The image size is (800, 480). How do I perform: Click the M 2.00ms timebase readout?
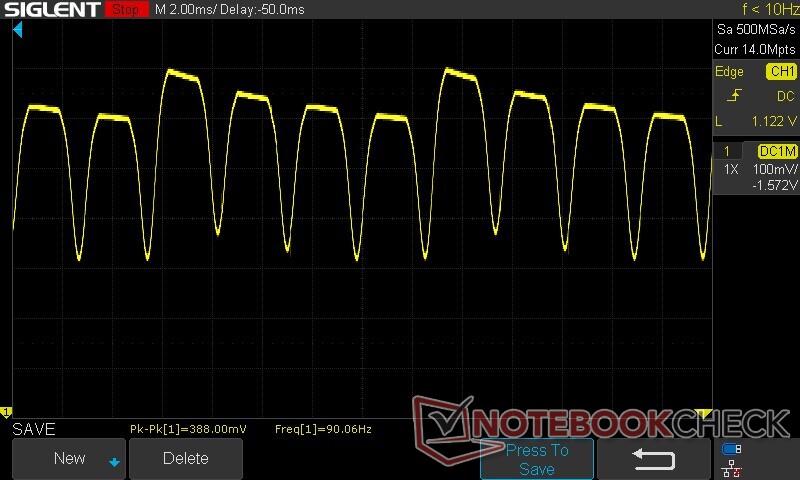187,9
